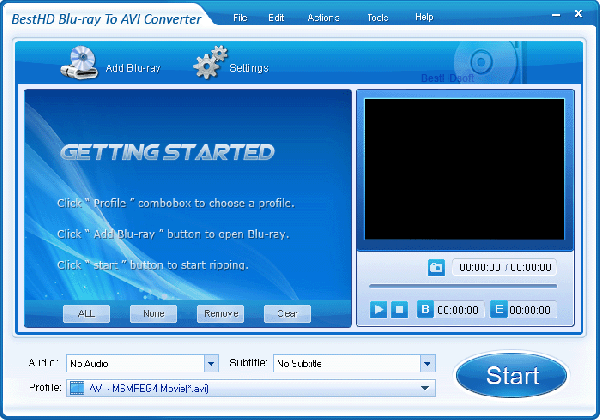Open the File menu

pos(240,18)
